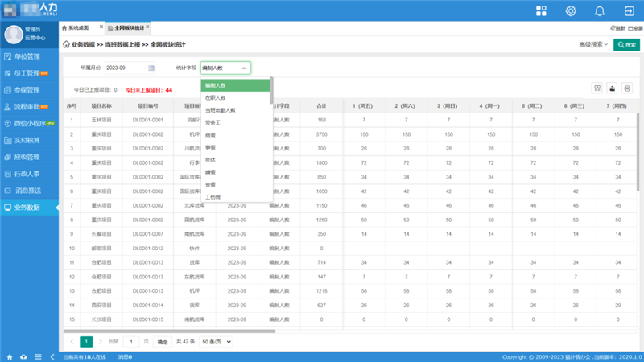Click the table export icon

(613, 88)
